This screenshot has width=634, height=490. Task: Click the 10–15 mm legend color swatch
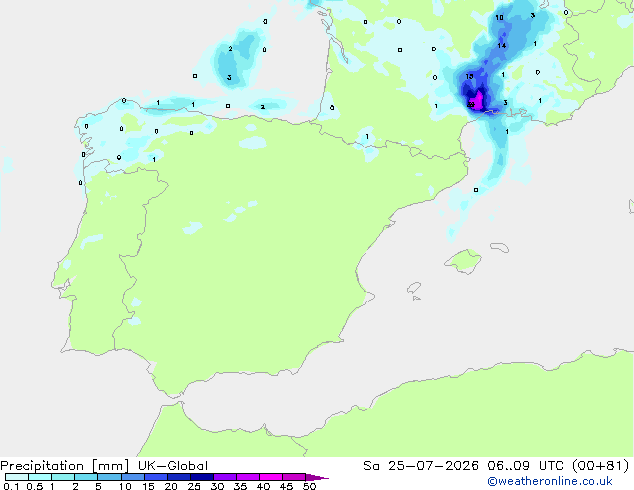coord(132,477)
